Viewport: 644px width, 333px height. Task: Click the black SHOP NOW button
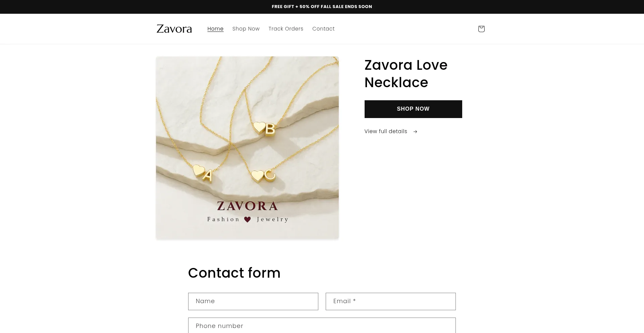[413, 109]
